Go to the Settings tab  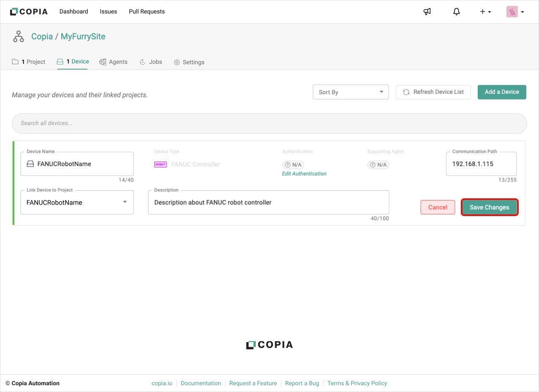pyautogui.click(x=189, y=62)
